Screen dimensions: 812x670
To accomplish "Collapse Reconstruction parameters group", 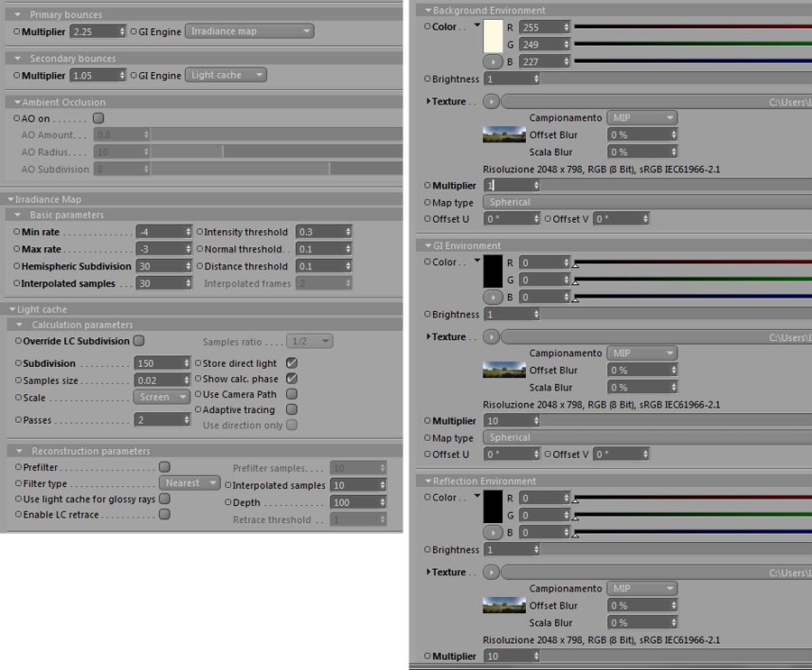I will click(x=19, y=451).
